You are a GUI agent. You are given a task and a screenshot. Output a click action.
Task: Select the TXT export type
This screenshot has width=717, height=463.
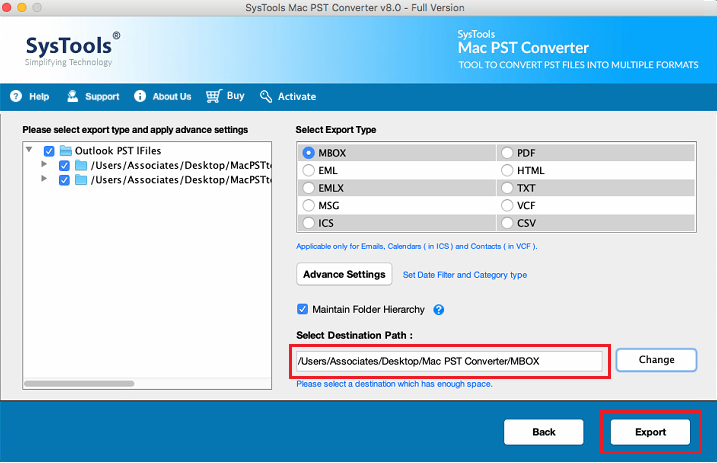click(x=507, y=188)
